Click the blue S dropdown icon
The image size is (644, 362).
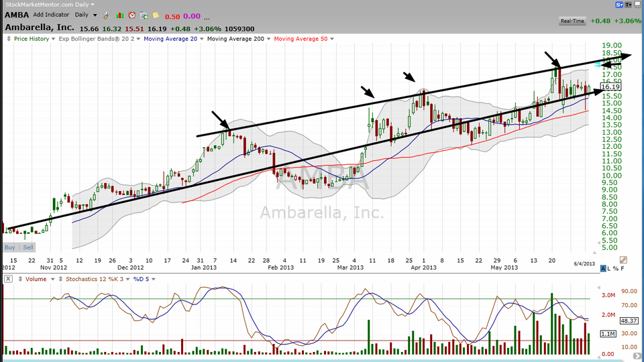619,5
